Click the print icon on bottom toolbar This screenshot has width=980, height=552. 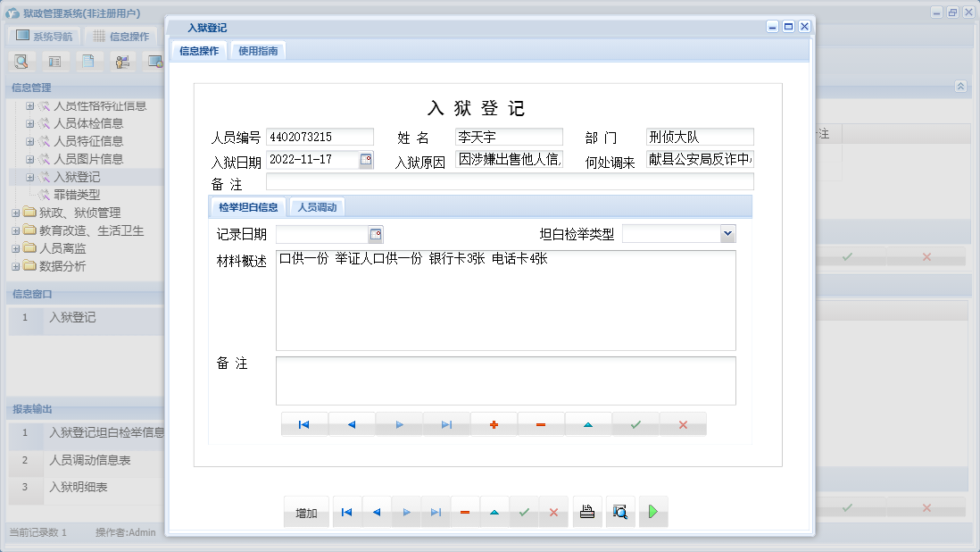point(587,511)
